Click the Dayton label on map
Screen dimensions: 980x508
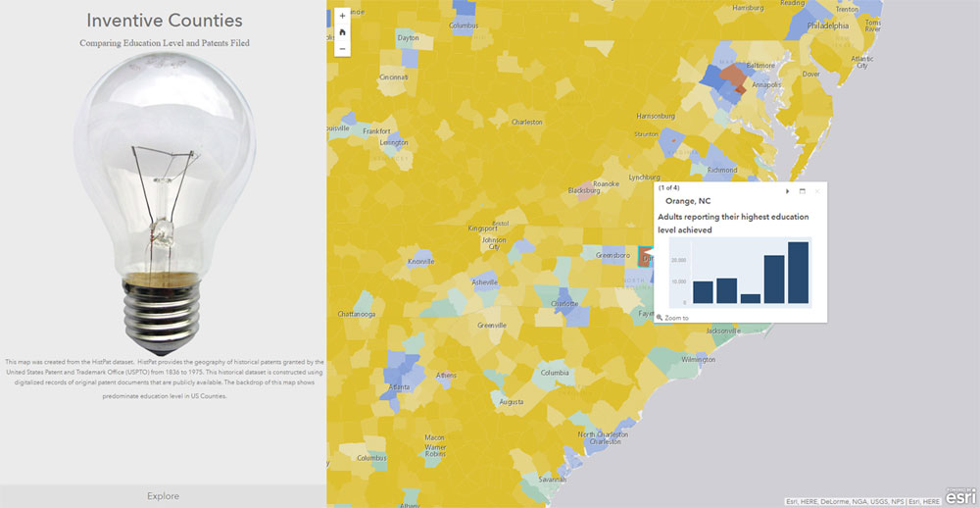[x=408, y=38]
